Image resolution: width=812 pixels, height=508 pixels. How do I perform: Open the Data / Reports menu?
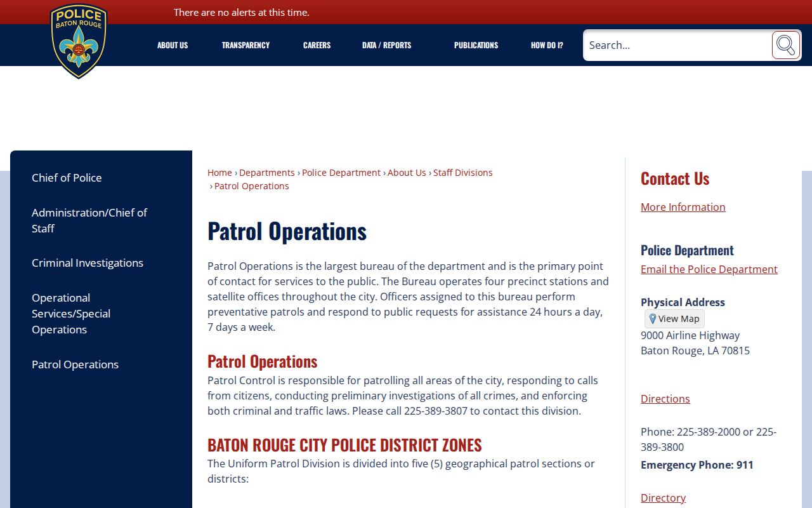(x=386, y=45)
